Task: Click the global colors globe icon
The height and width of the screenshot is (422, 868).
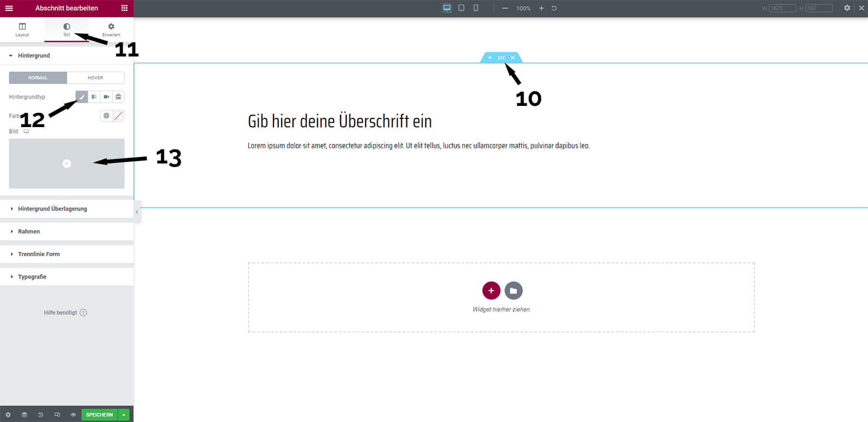Action: [x=106, y=116]
